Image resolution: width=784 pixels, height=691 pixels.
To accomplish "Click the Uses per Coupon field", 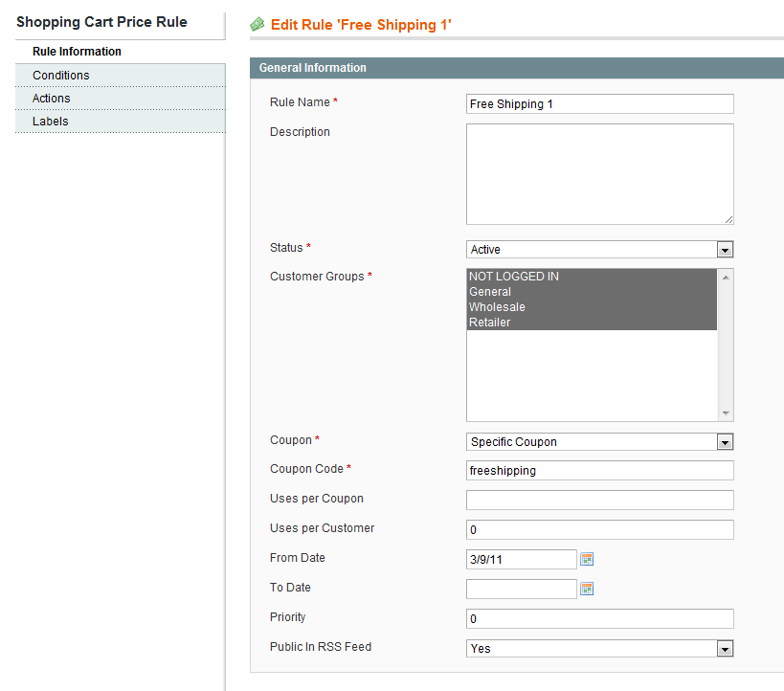I will point(599,501).
